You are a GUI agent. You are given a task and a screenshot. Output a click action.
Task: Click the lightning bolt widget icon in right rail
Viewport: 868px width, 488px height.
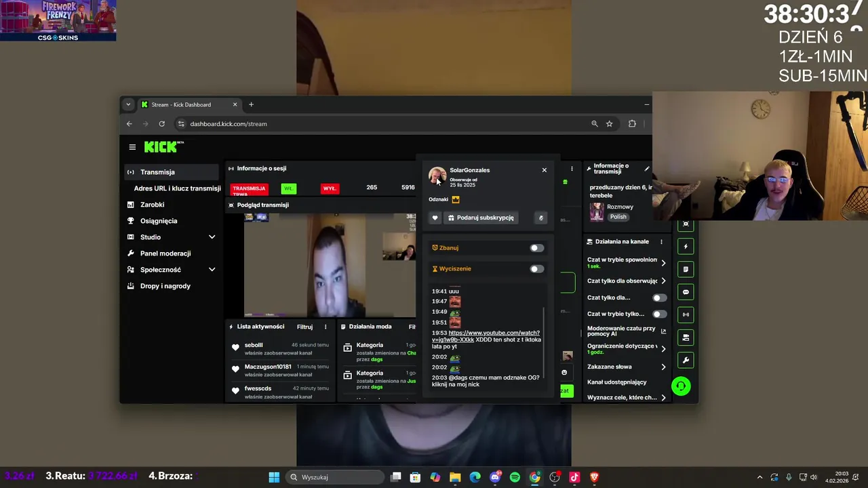point(686,247)
